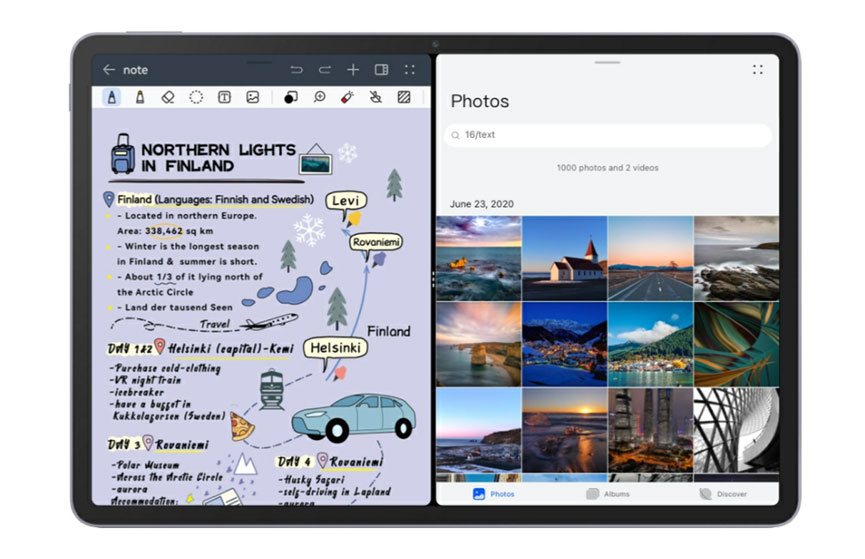Tap the blue car drawing
The width and height of the screenshot is (865, 559).
[354, 418]
